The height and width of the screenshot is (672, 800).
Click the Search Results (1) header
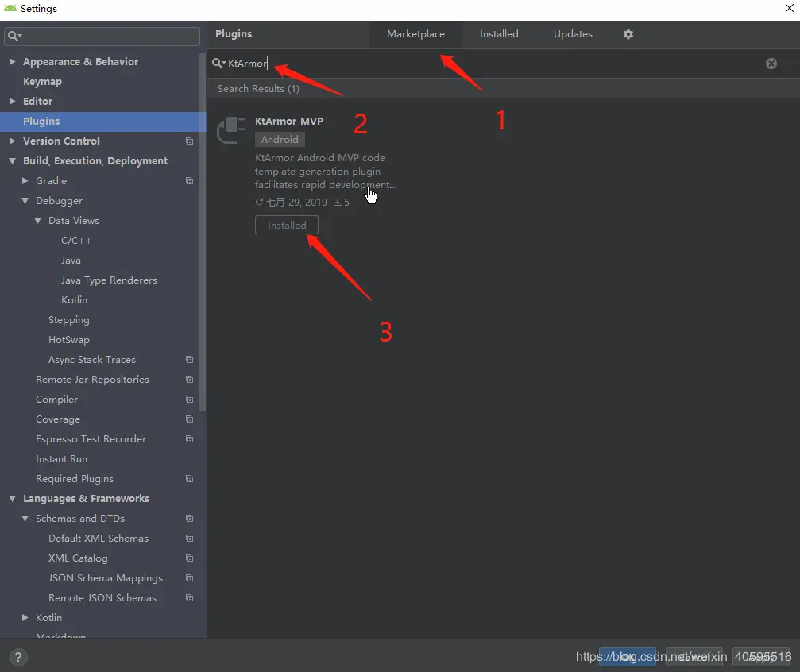tap(258, 89)
